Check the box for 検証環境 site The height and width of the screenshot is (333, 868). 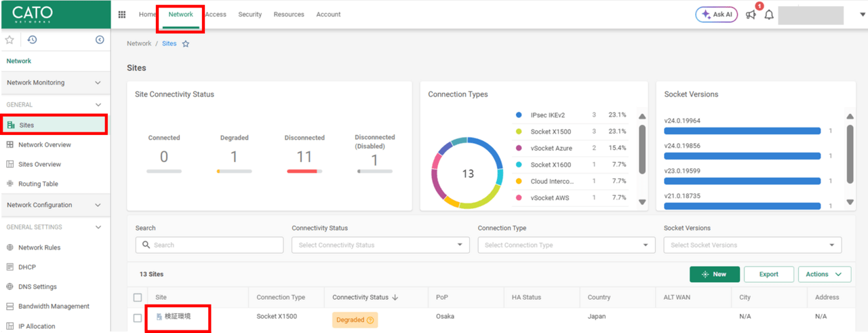(138, 317)
